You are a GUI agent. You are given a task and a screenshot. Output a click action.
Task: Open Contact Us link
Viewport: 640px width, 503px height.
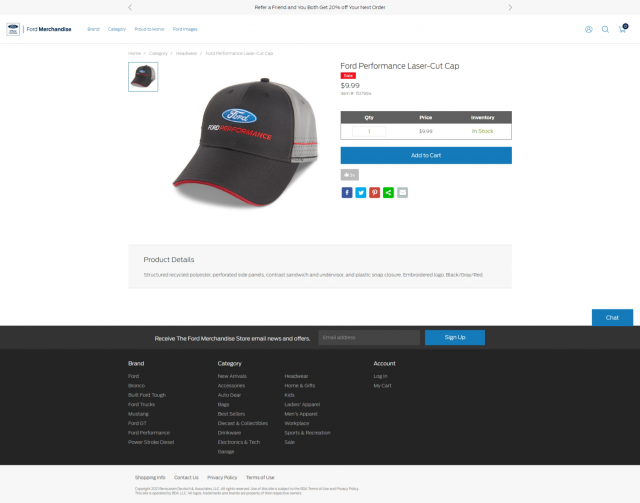[186, 478]
